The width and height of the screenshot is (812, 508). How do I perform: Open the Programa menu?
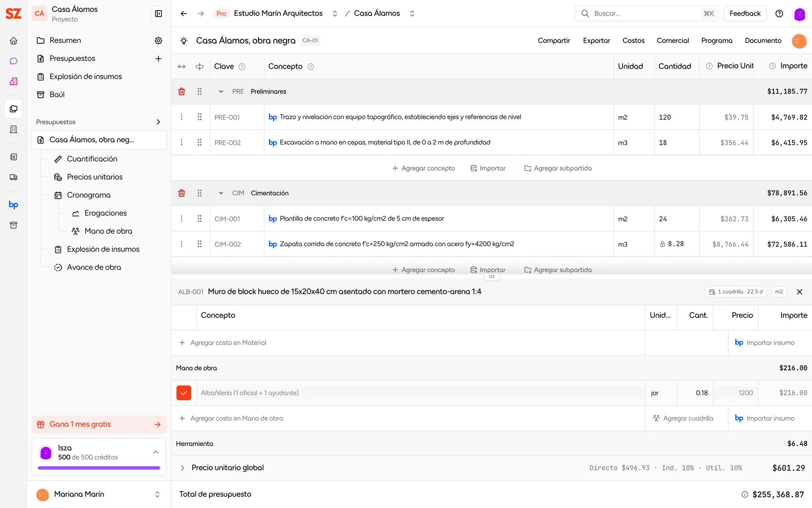click(716, 41)
